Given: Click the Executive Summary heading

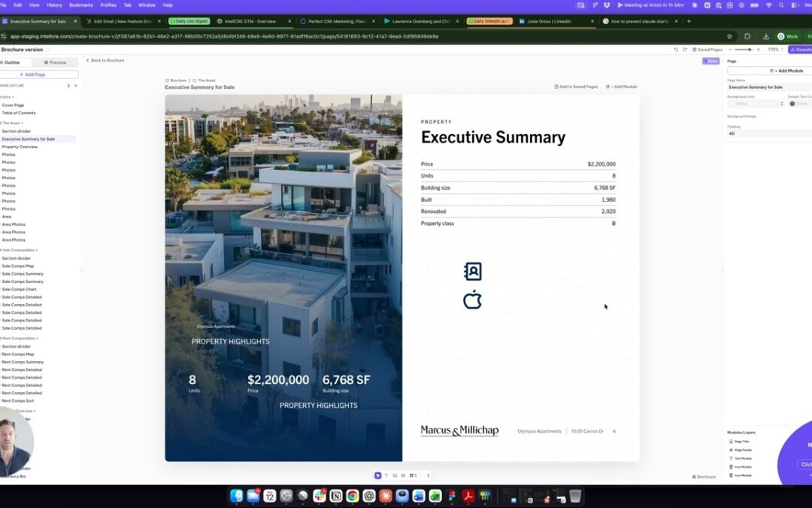Looking at the screenshot, I should (493, 138).
